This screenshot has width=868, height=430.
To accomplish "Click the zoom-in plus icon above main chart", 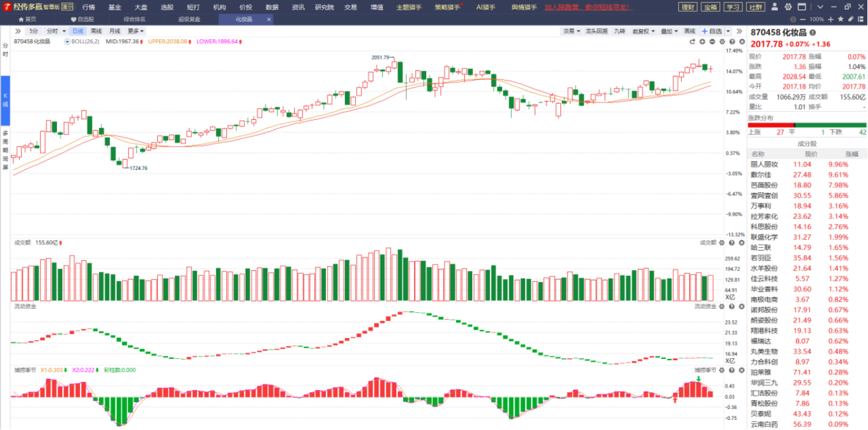I will point(703,41).
